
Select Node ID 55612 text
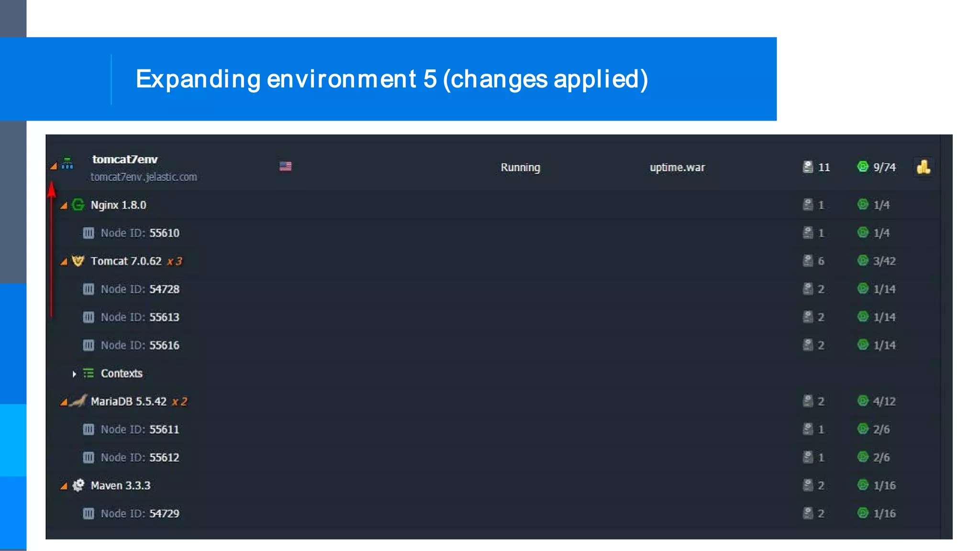pyautogui.click(x=140, y=457)
